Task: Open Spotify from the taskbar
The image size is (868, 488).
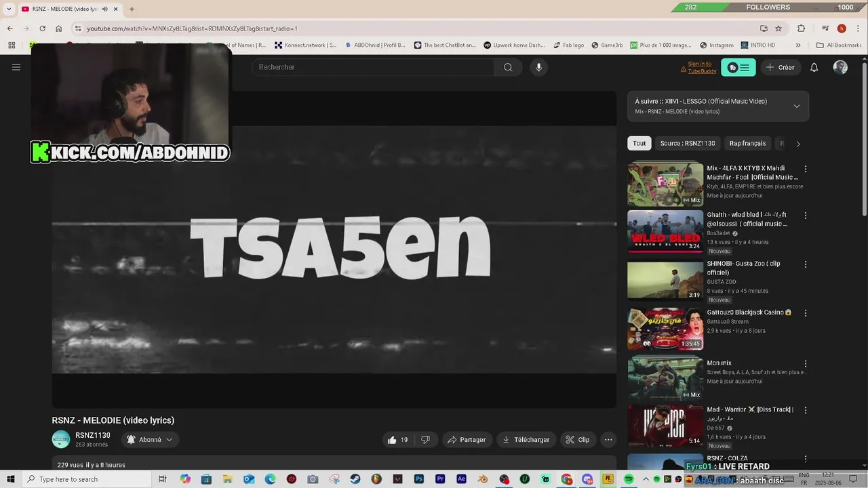Action: [629, 479]
